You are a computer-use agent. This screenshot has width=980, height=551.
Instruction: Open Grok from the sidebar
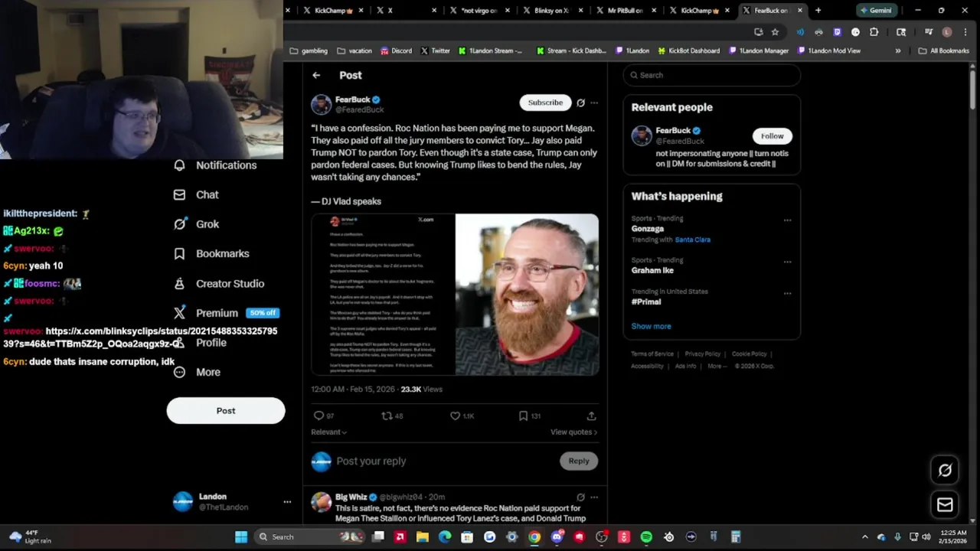coord(196,224)
